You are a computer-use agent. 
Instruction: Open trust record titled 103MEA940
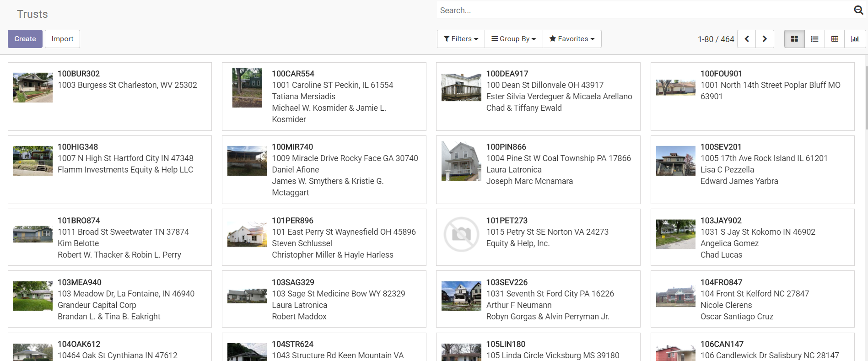80,282
